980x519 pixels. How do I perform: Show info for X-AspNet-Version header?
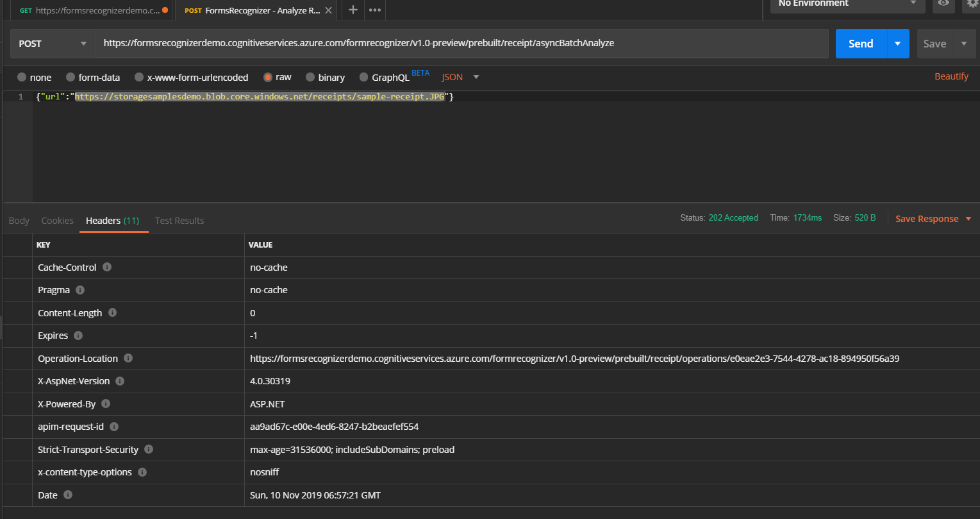120,381
